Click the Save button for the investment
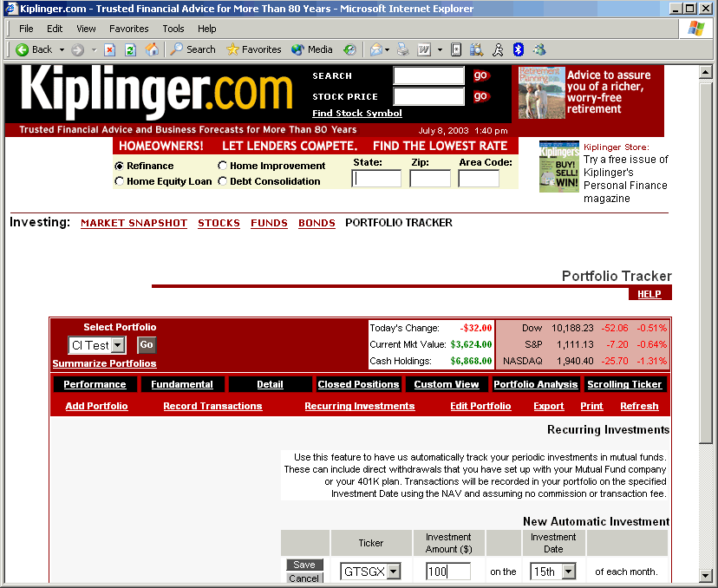 click(304, 564)
